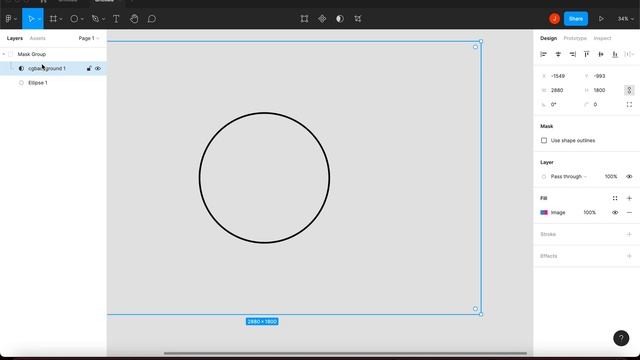640x360 pixels.
Task: Select the Hand tool
Action: [x=134, y=19]
